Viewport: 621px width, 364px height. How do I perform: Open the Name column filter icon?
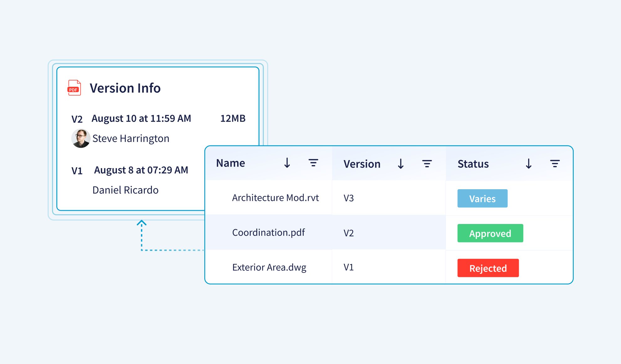(x=313, y=163)
